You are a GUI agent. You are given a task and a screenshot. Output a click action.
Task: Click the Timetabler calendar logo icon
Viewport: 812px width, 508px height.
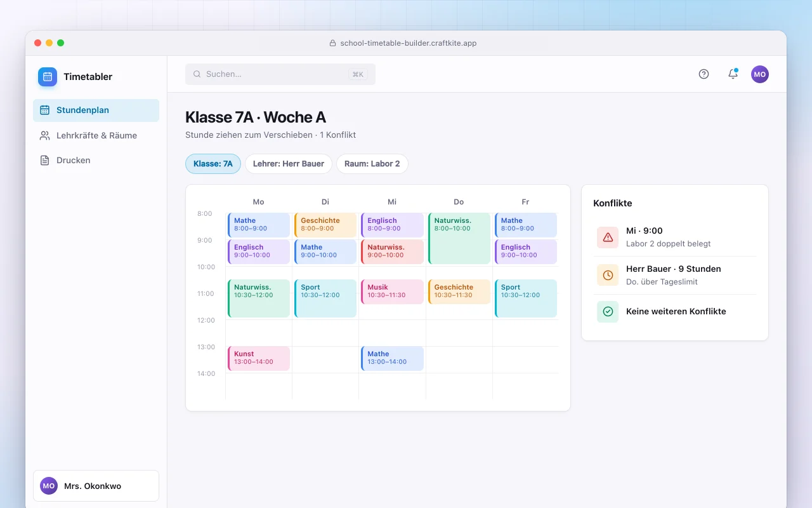pyautogui.click(x=48, y=77)
